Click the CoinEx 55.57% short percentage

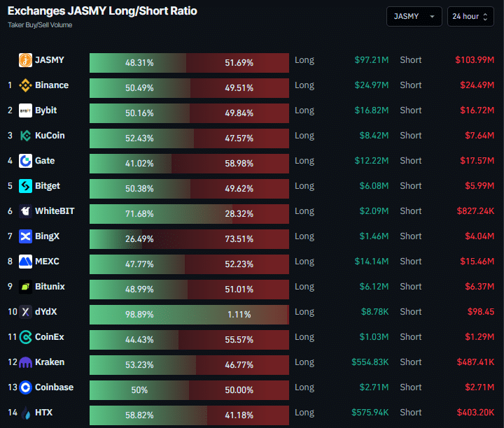[x=239, y=340]
